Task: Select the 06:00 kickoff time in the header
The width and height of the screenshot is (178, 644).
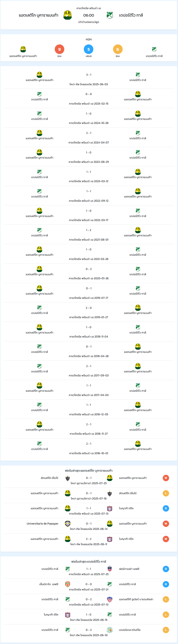Action: 89,15
